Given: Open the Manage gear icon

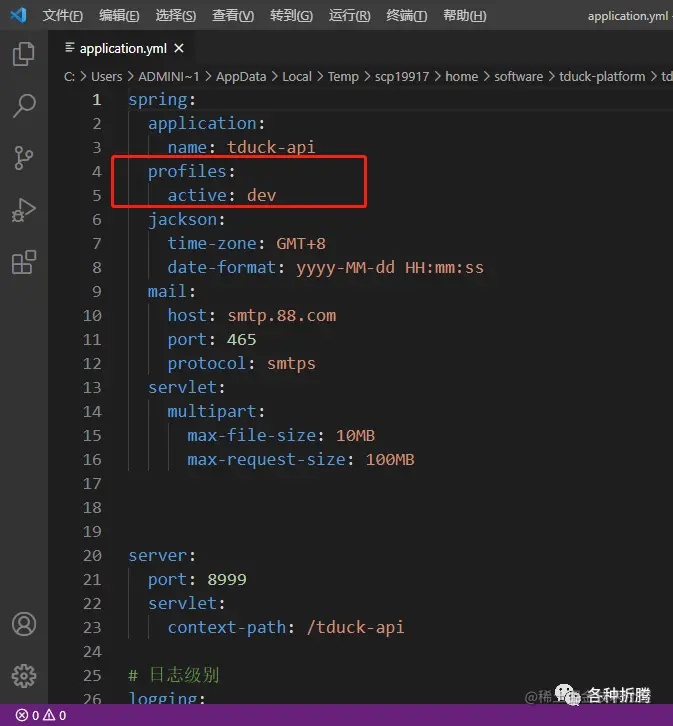Looking at the screenshot, I should 24,676.
